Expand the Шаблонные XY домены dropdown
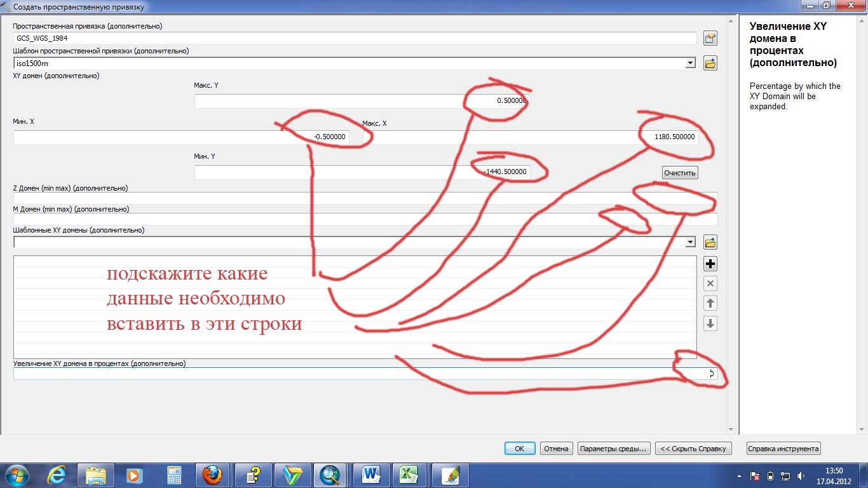 pos(690,243)
